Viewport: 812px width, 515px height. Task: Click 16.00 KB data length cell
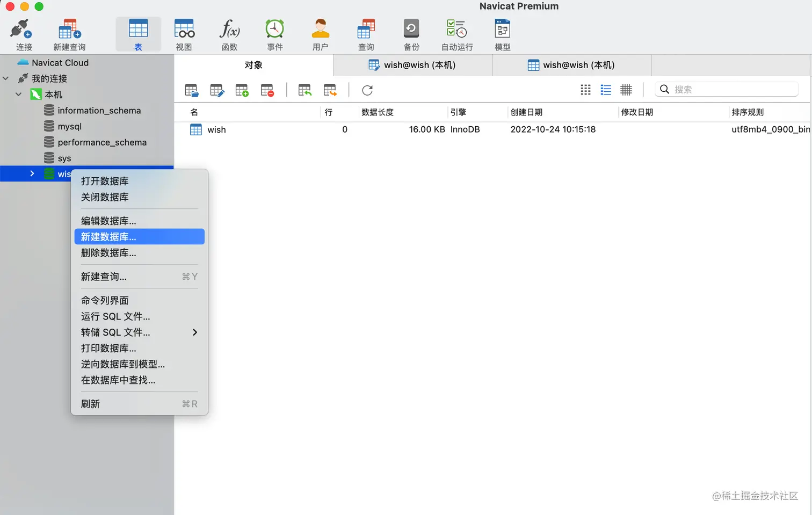[x=427, y=129]
